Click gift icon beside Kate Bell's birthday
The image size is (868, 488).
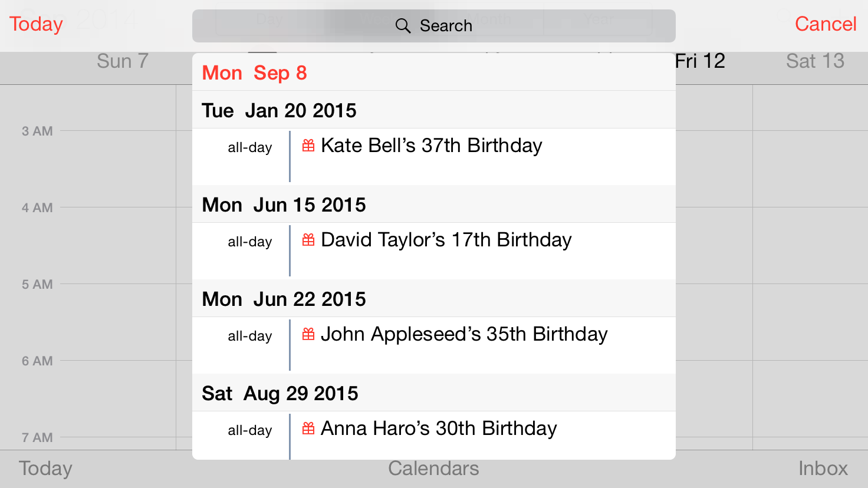tap(308, 146)
